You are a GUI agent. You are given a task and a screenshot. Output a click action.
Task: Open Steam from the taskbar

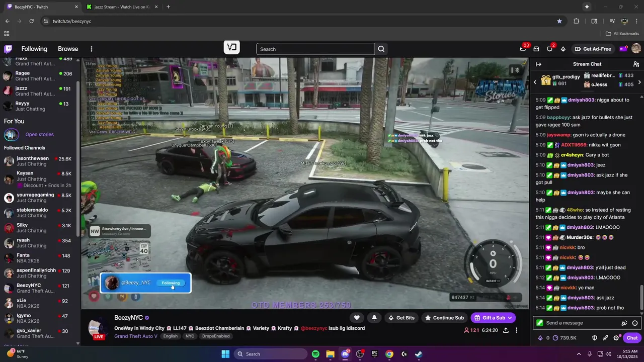[419, 354]
